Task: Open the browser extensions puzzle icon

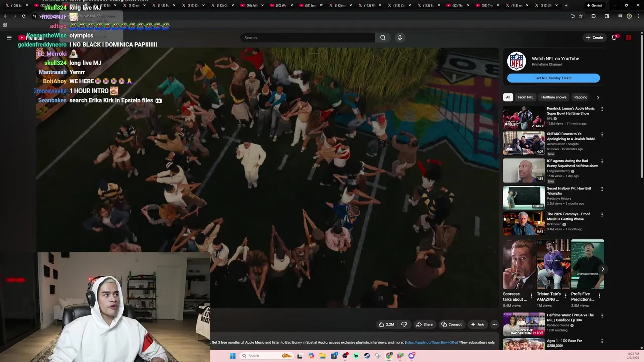Action: (593, 16)
